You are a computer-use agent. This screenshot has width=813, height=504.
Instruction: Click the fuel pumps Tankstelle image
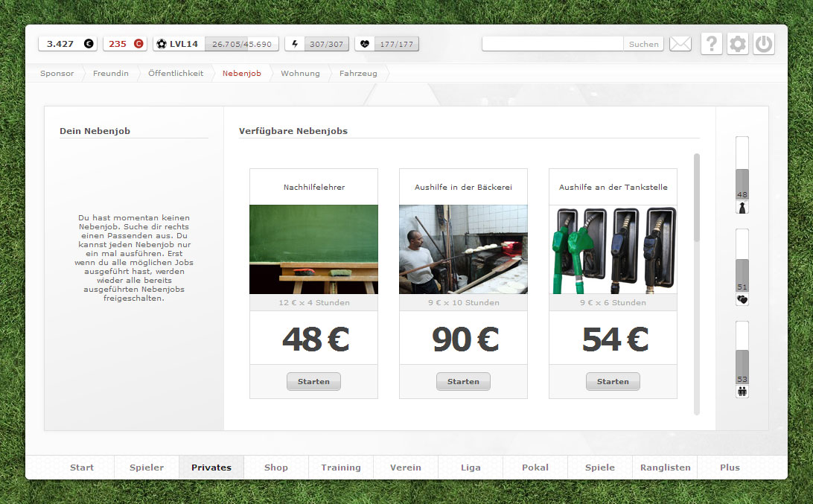point(613,249)
